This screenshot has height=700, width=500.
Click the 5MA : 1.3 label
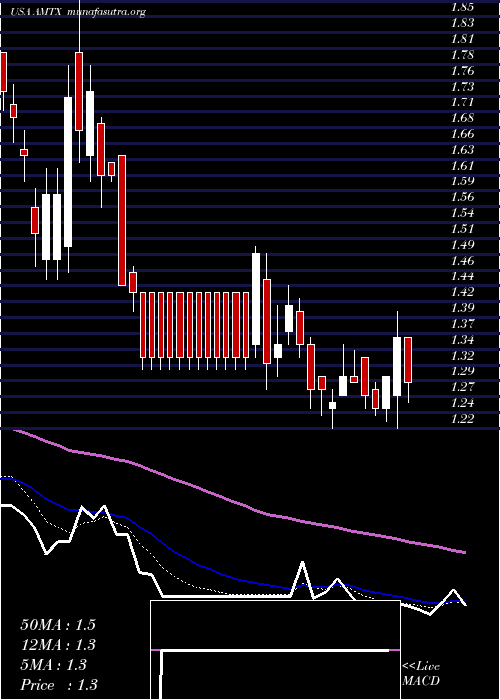[x=53, y=665]
